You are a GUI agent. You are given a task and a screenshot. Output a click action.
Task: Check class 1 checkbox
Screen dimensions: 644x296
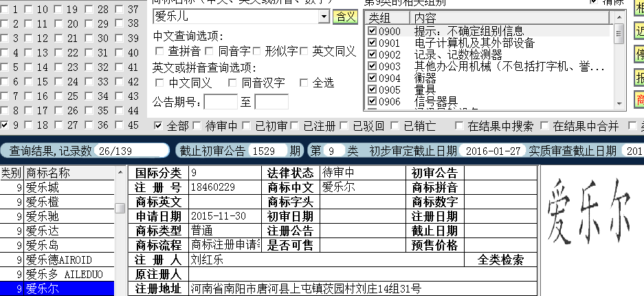[5, 9]
